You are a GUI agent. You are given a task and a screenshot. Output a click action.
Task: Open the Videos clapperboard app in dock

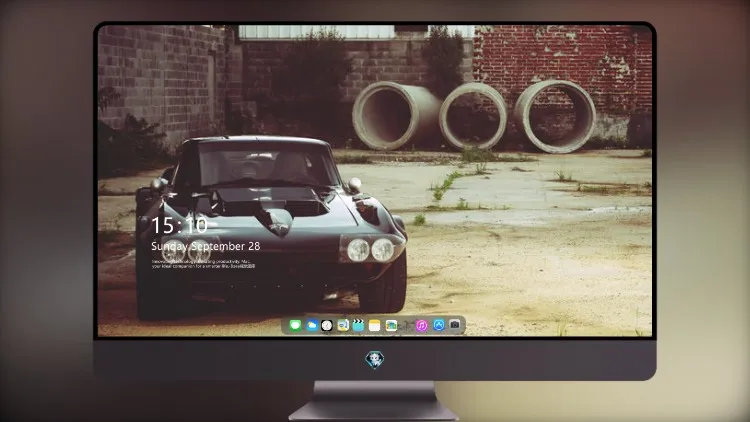[x=358, y=325]
